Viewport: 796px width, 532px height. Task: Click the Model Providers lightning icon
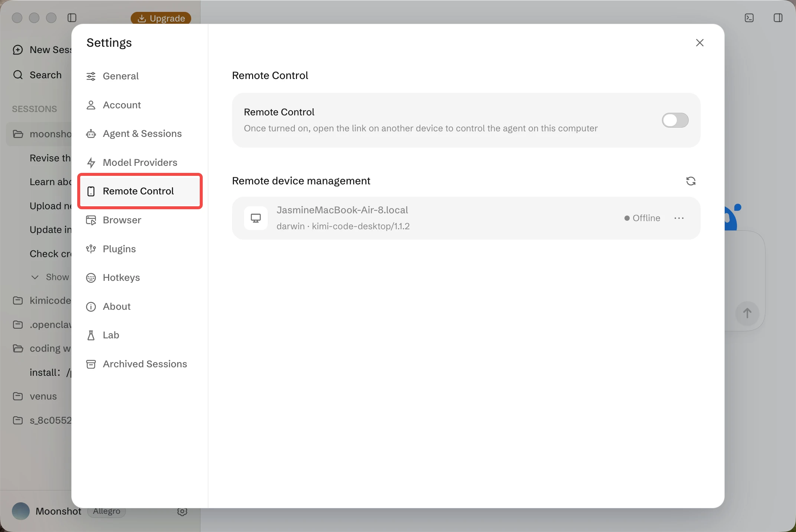(91, 162)
